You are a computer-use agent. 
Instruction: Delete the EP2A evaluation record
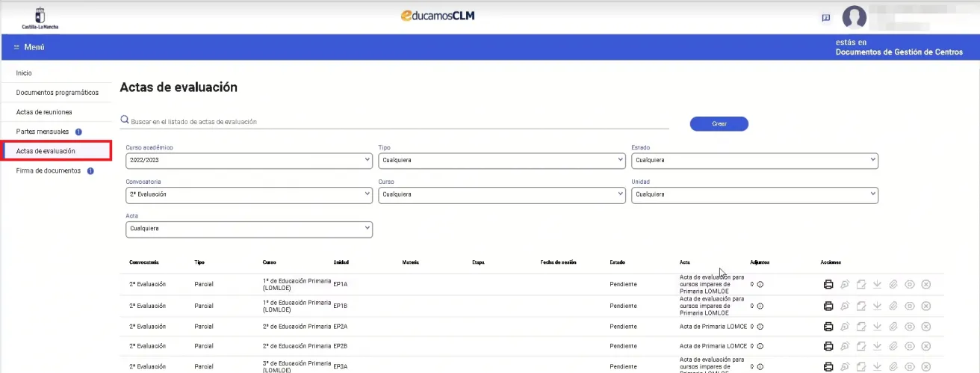tap(926, 327)
